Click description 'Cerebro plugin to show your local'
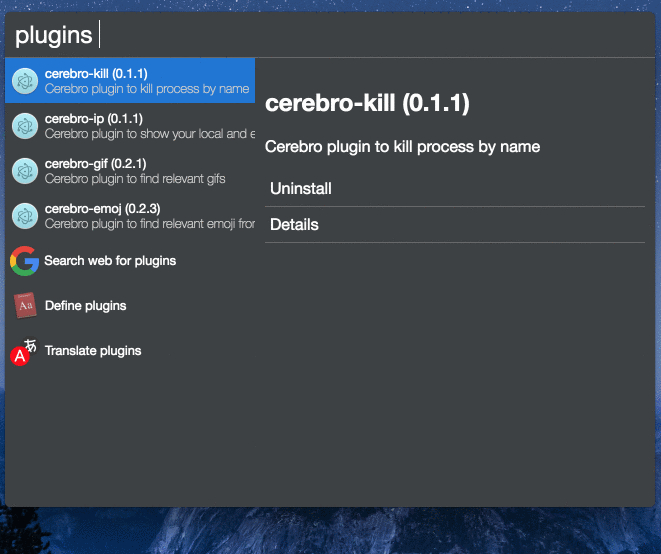 [150, 134]
